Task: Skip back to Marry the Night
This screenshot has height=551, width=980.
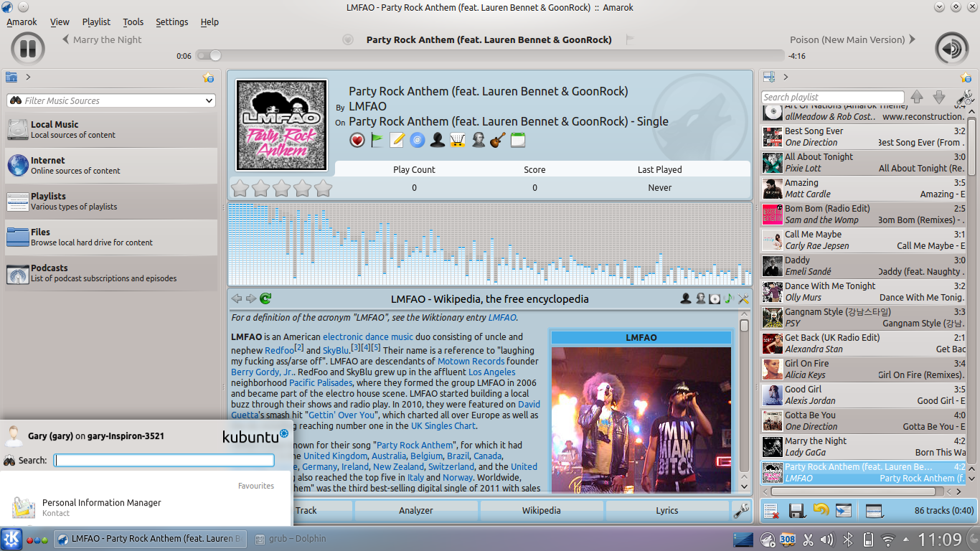Action: pyautogui.click(x=102, y=40)
